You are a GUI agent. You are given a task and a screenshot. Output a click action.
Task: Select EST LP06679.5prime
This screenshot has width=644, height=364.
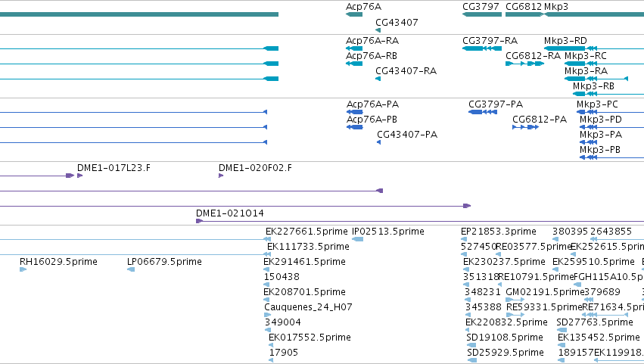[164, 262]
